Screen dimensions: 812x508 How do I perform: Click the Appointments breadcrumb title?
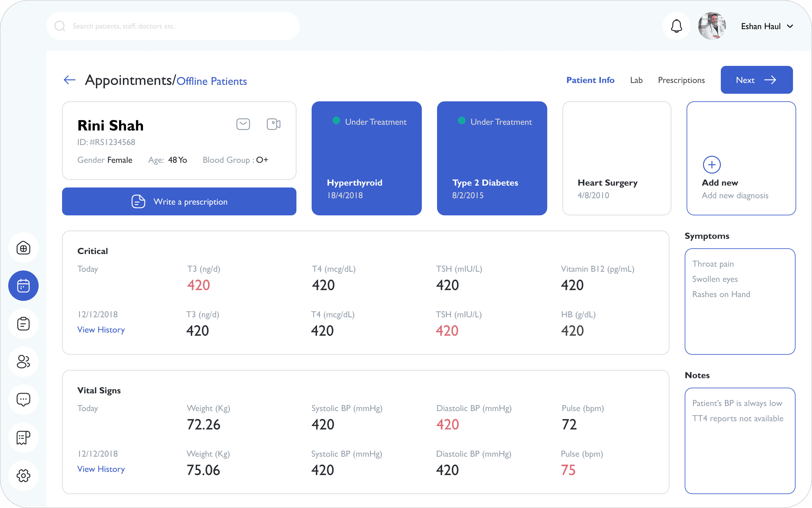click(129, 80)
